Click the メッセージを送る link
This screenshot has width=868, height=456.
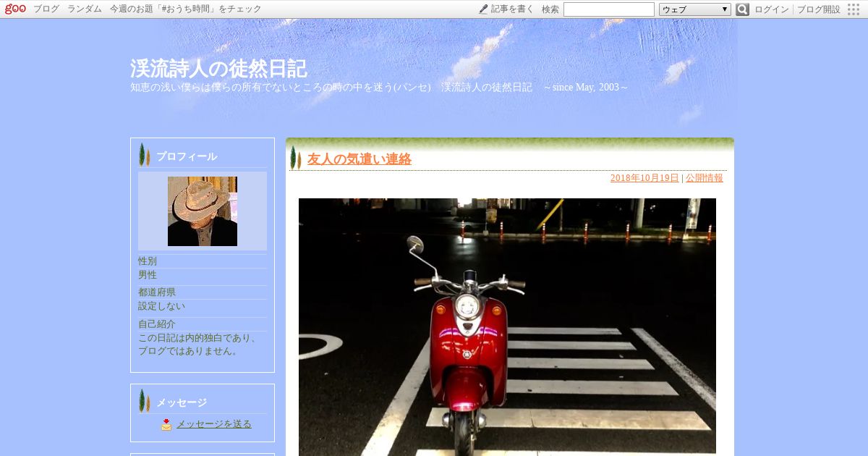(214, 424)
